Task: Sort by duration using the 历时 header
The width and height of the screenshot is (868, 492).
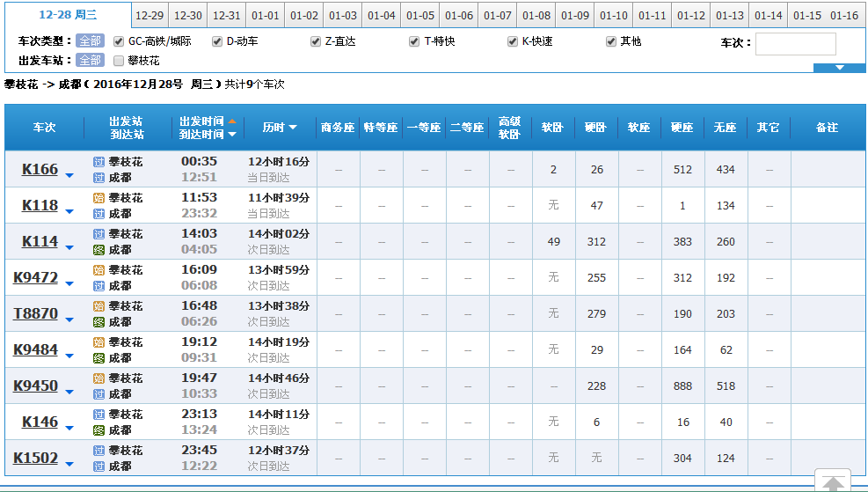Action: click(x=280, y=128)
